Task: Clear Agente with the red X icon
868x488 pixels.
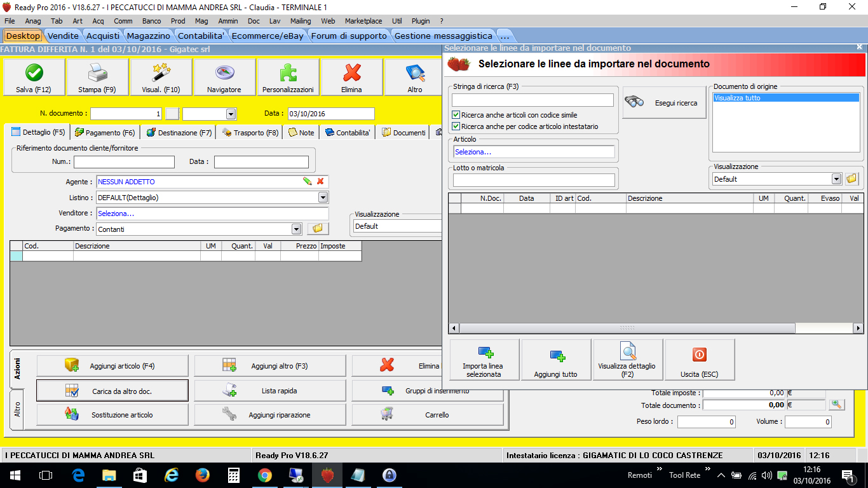Action: click(x=320, y=182)
